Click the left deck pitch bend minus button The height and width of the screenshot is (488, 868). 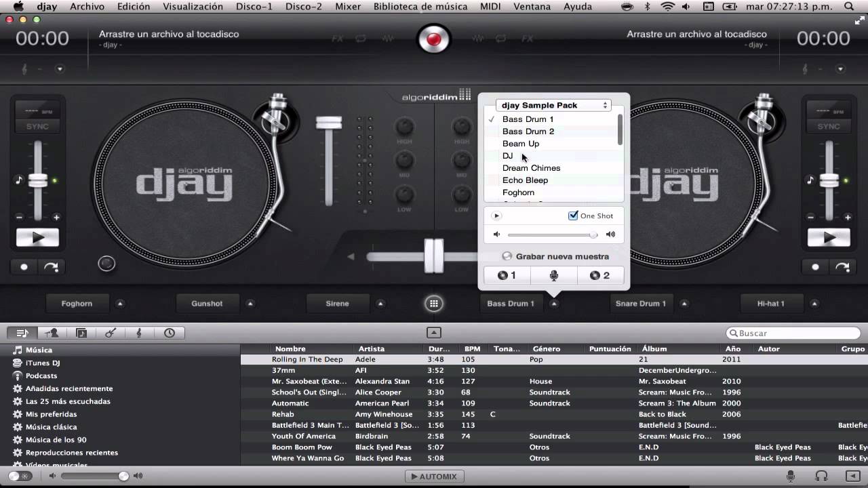(19, 218)
